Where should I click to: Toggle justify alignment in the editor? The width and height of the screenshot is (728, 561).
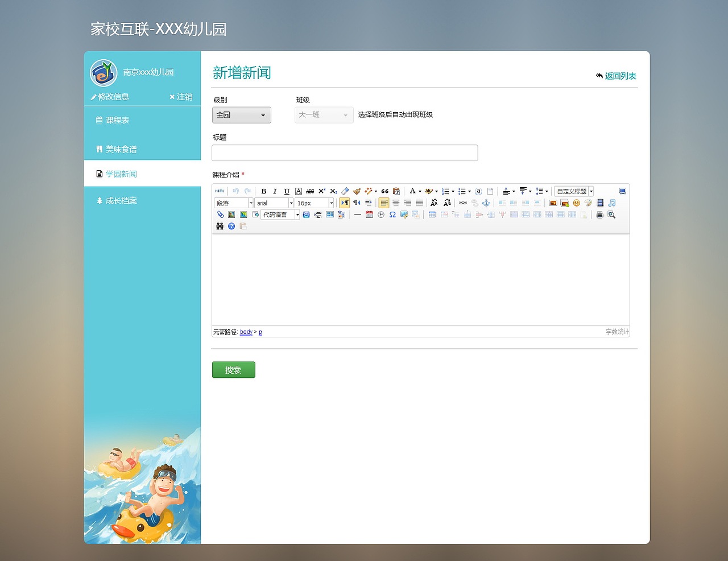pyautogui.click(x=419, y=203)
